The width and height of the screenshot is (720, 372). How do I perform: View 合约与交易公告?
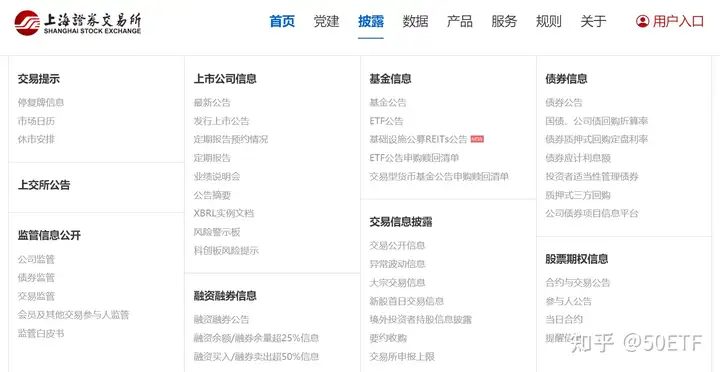click(578, 282)
